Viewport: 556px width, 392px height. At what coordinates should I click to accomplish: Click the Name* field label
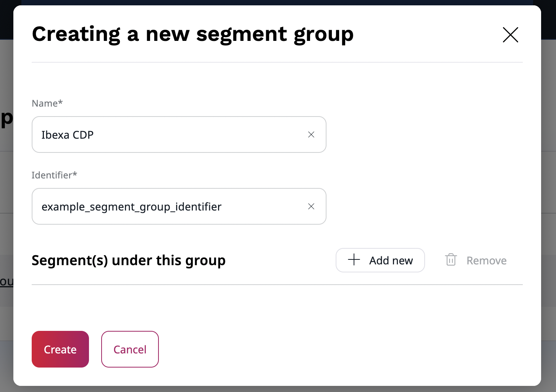47,103
